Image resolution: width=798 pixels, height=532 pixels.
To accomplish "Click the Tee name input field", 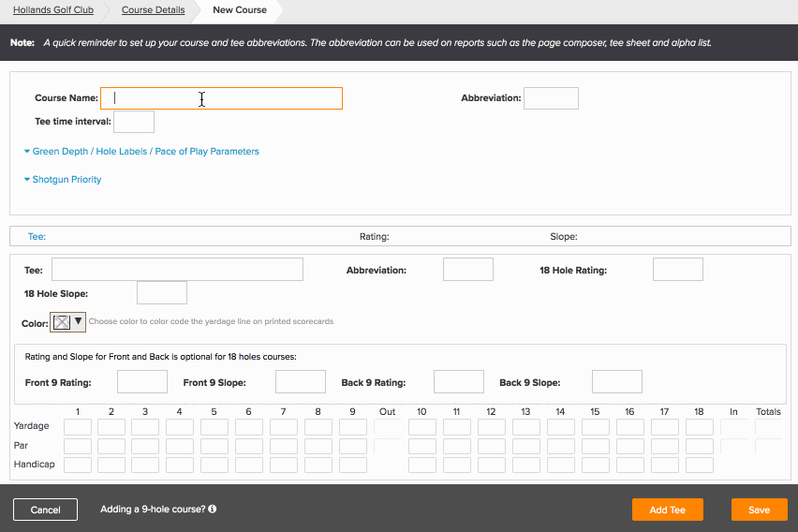I will [x=177, y=270].
